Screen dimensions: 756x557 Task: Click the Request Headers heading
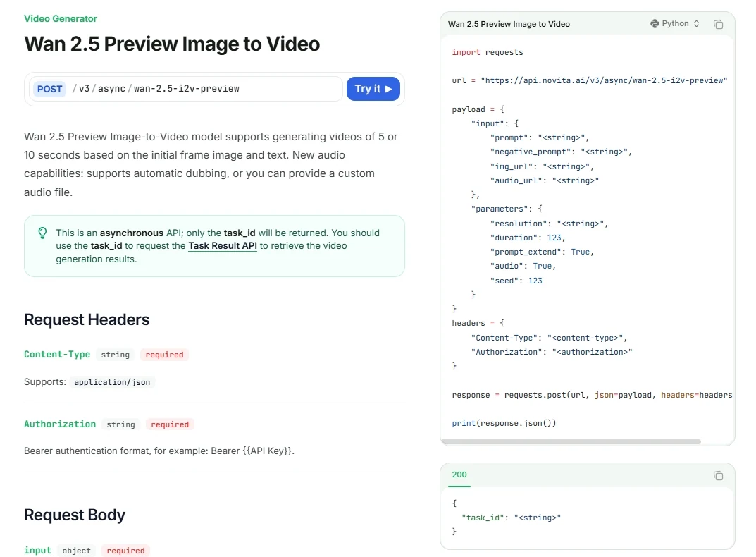coord(87,319)
